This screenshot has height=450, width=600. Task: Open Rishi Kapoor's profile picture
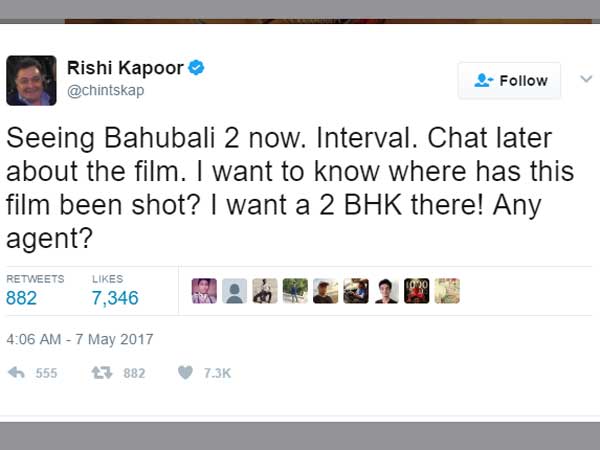31,80
